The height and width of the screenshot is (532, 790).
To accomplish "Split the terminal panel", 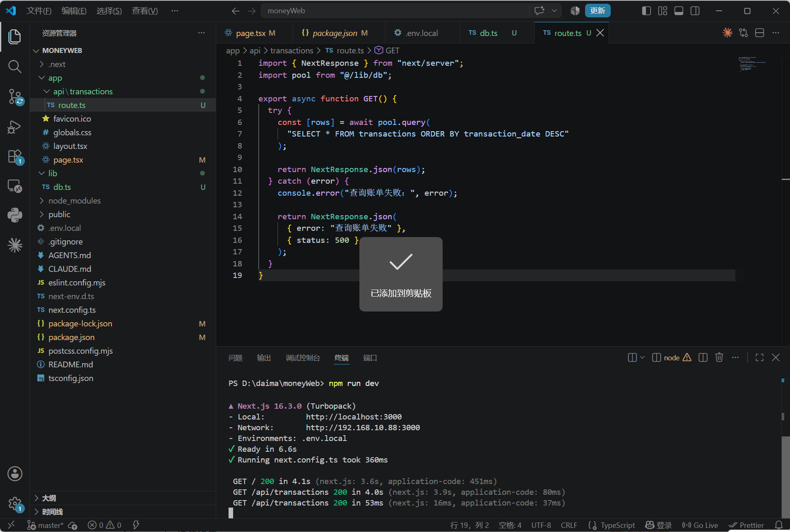I will (703, 357).
